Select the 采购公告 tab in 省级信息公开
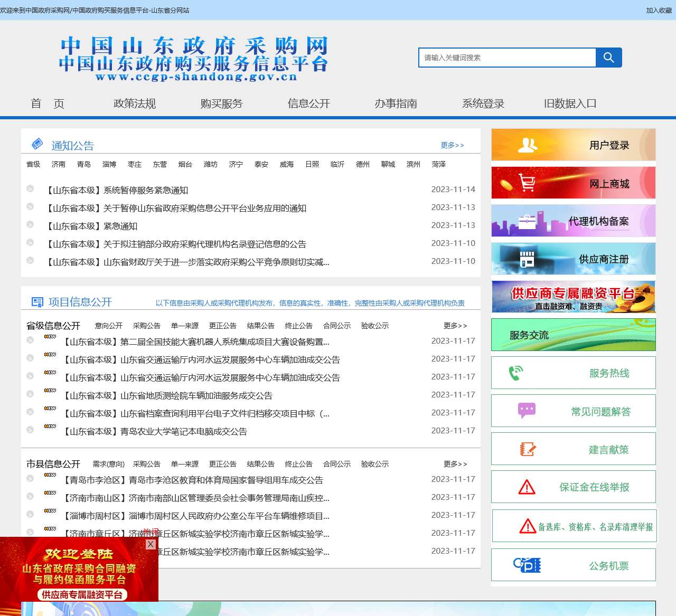 pos(147,326)
